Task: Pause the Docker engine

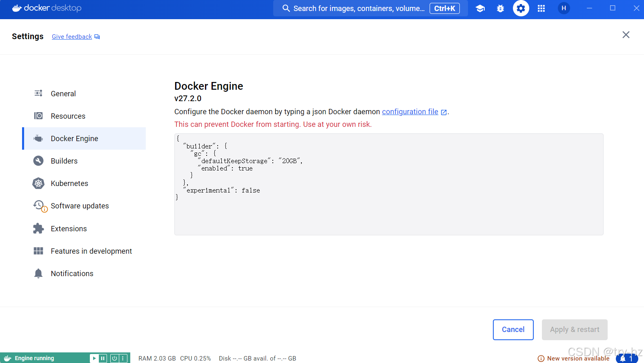Action: click(x=103, y=359)
